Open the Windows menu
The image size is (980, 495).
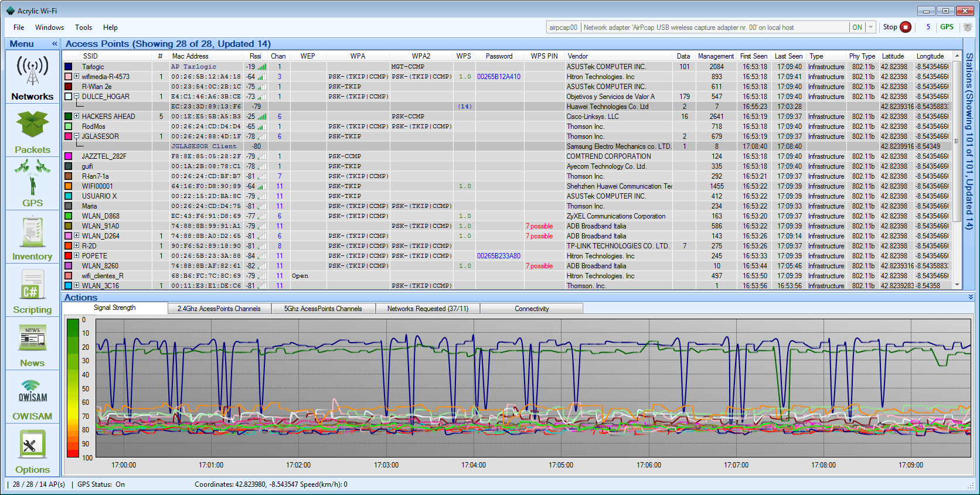point(49,28)
